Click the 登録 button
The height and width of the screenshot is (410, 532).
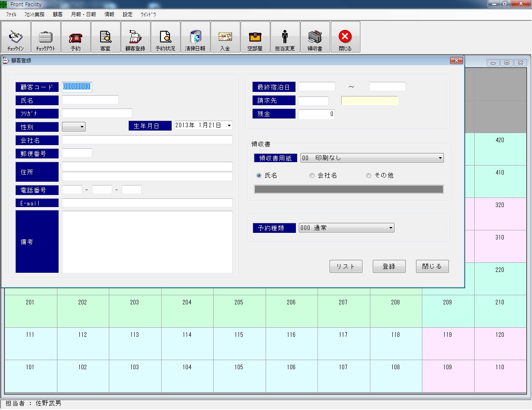pyautogui.click(x=389, y=267)
